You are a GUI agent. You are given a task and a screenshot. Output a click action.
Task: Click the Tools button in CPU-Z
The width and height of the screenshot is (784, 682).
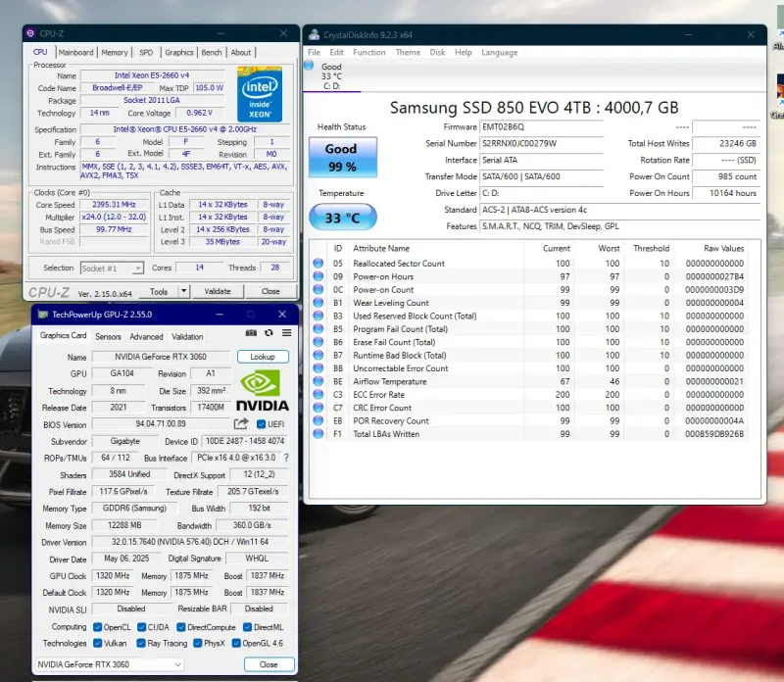pos(159,291)
